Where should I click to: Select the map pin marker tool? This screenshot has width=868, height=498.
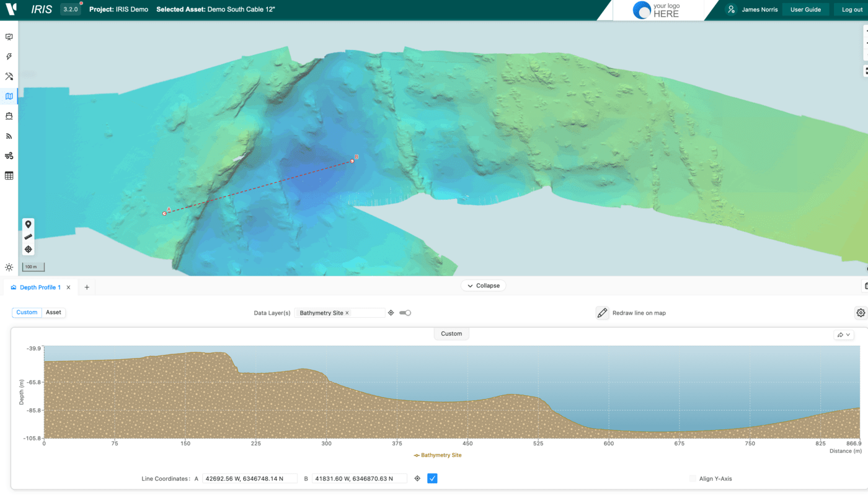pyautogui.click(x=28, y=224)
